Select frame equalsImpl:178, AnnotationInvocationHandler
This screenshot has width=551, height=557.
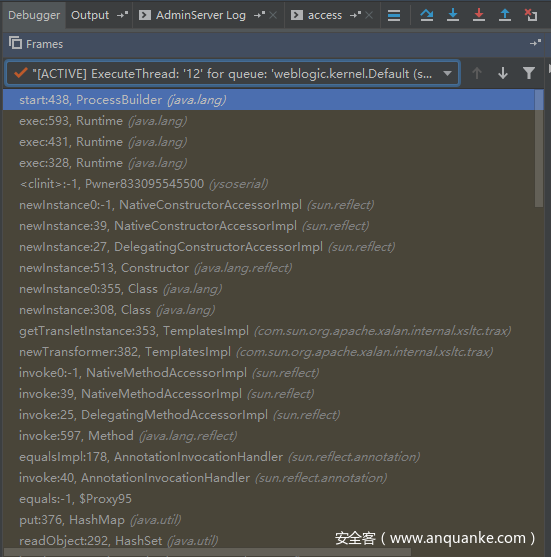click(x=268, y=456)
